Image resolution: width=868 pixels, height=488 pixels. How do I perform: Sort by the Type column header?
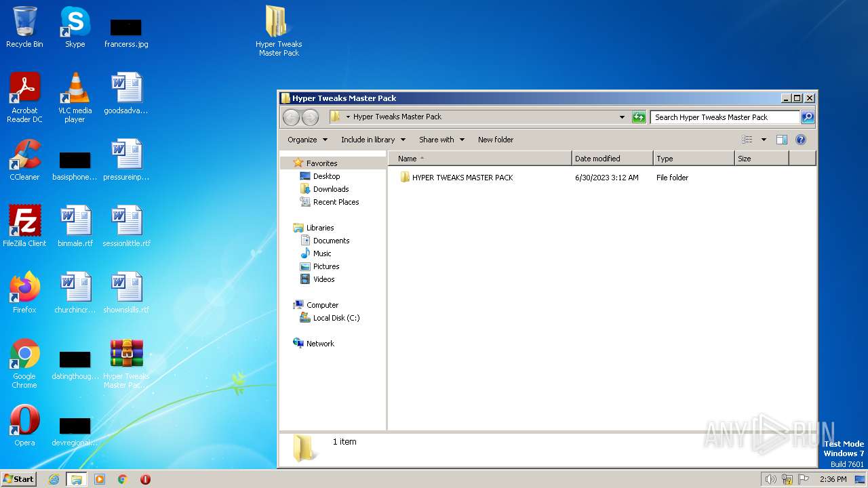click(694, 159)
